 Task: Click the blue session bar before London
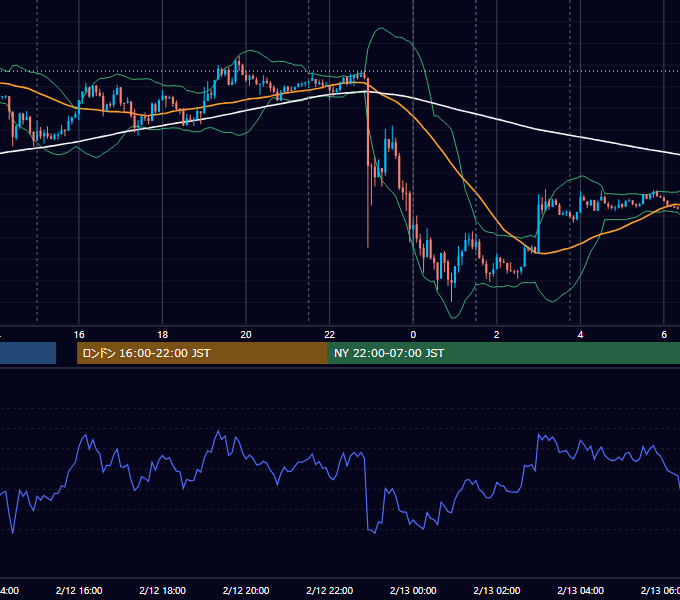(28, 353)
